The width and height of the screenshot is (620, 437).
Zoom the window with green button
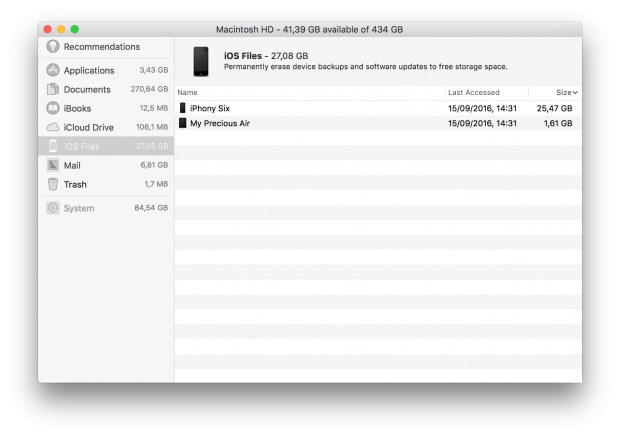click(75, 29)
